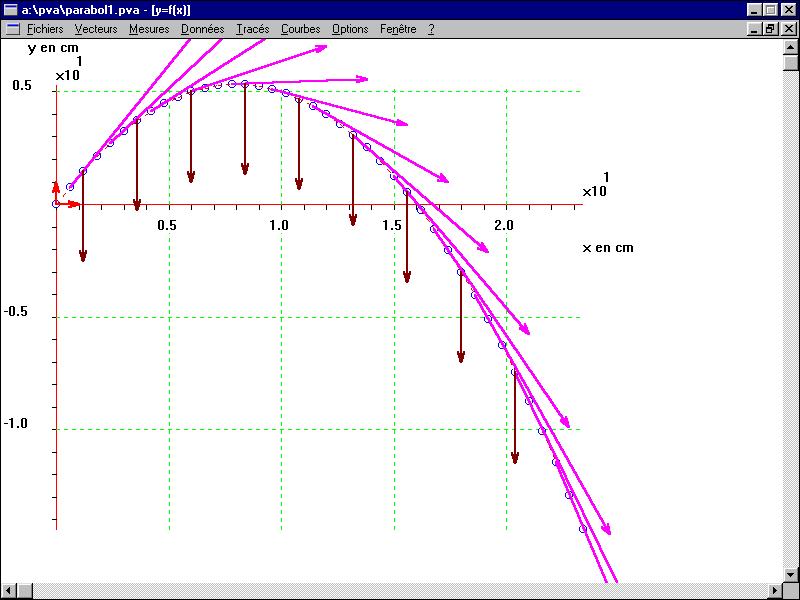Click the 'x en cm' axis label
This screenshot has height=600, width=800.
pyautogui.click(x=608, y=247)
